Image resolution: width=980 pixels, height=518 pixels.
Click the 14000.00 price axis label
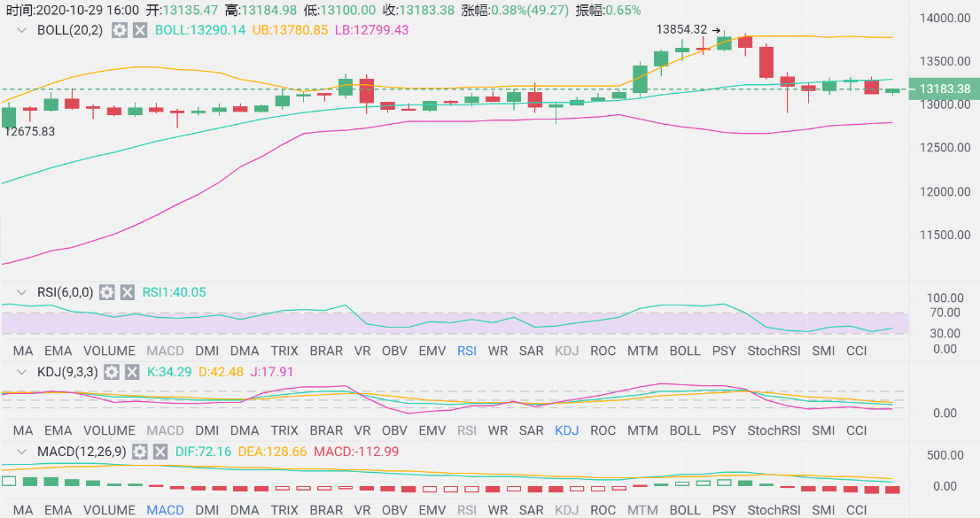(x=945, y=18)
